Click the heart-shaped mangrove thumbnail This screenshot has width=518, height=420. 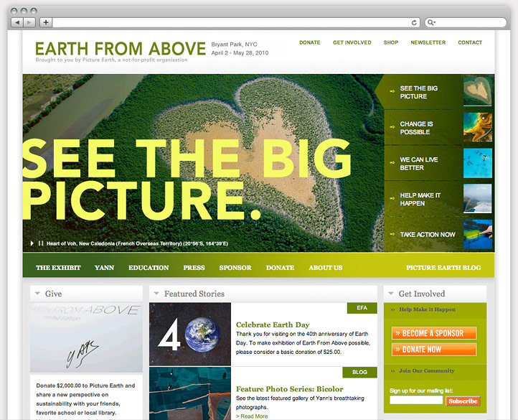pos(478,91)
